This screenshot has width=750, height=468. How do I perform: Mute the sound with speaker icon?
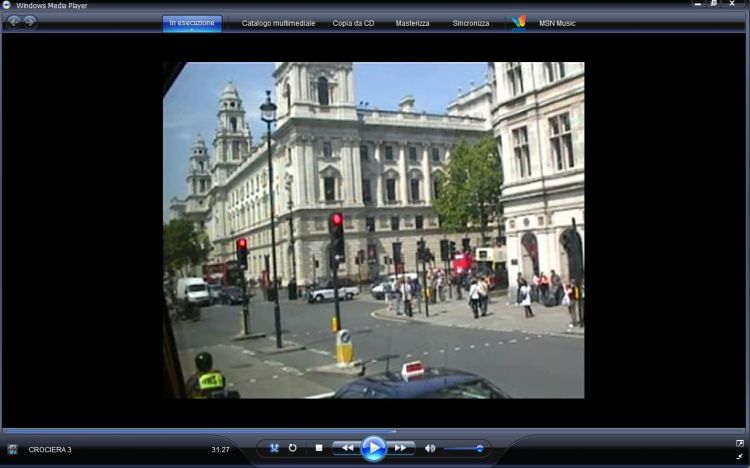430,448
